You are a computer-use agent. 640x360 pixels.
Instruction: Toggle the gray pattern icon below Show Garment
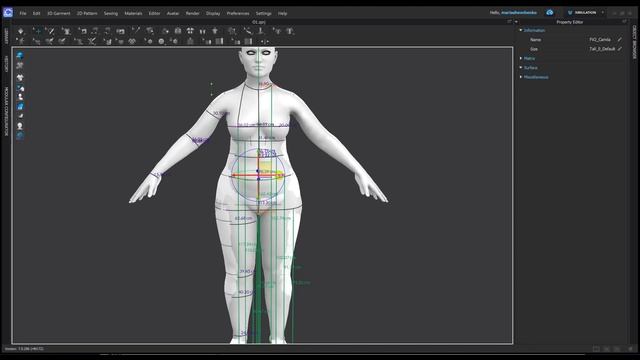(20, 65)
